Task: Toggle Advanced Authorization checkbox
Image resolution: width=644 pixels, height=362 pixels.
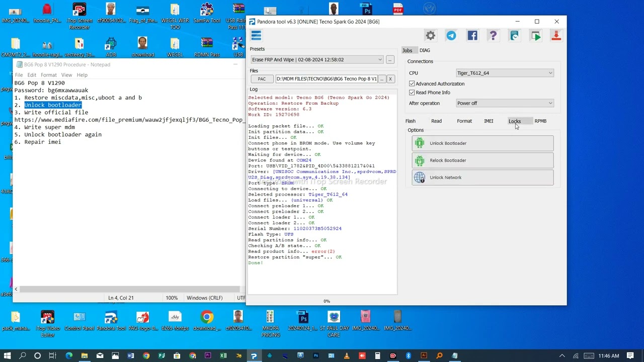Action: [412, 83]
